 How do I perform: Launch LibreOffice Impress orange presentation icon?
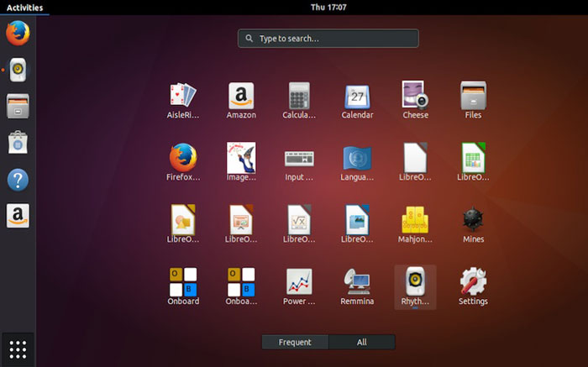[x=241, y=224]
